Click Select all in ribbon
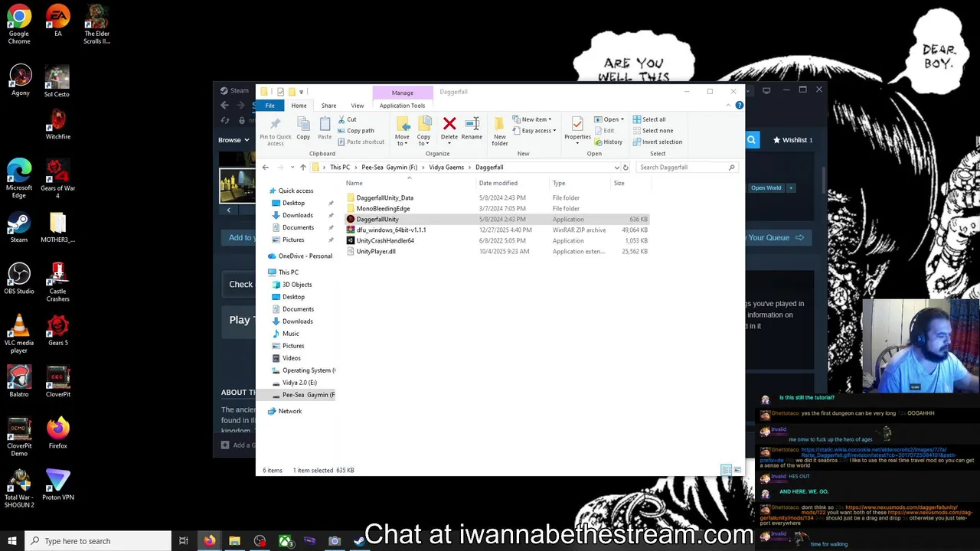 [x=649, y=119]
